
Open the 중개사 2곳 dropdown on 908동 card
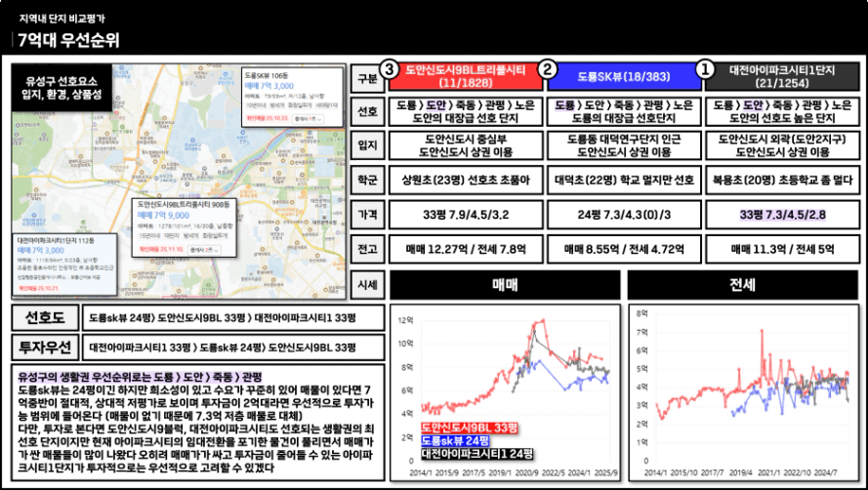point(203,250)
